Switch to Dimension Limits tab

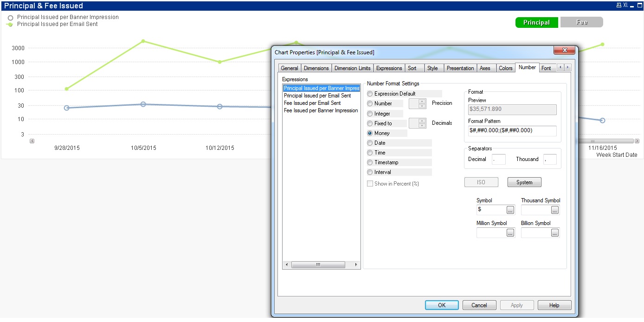click(x=352, y=68)
